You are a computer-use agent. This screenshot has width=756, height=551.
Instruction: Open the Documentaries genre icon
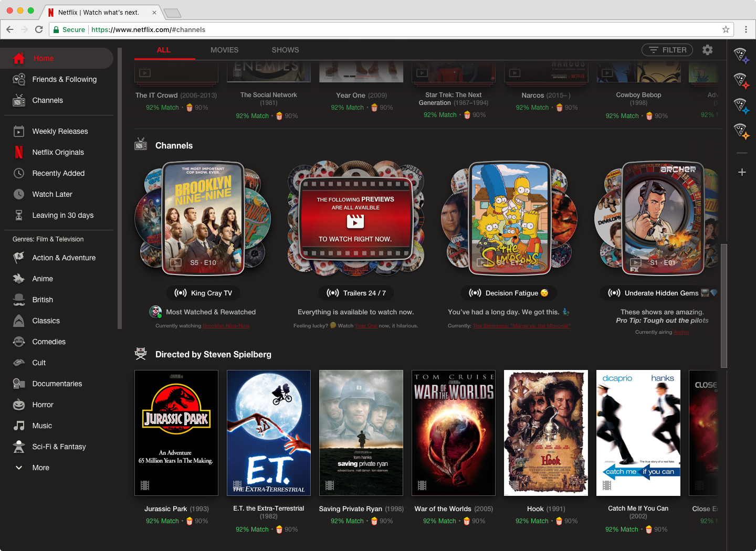(x=19, y=384)
